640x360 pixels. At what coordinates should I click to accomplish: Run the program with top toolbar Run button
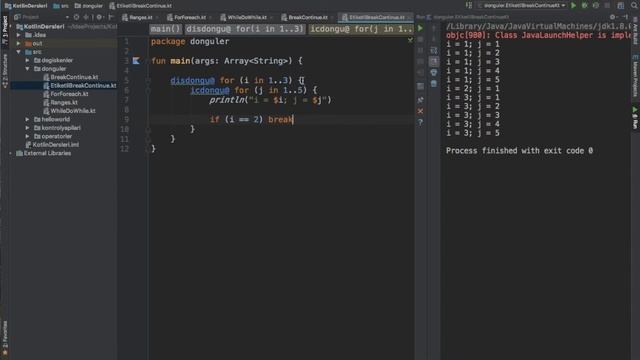pyautogui.click(x=573, y=6)
